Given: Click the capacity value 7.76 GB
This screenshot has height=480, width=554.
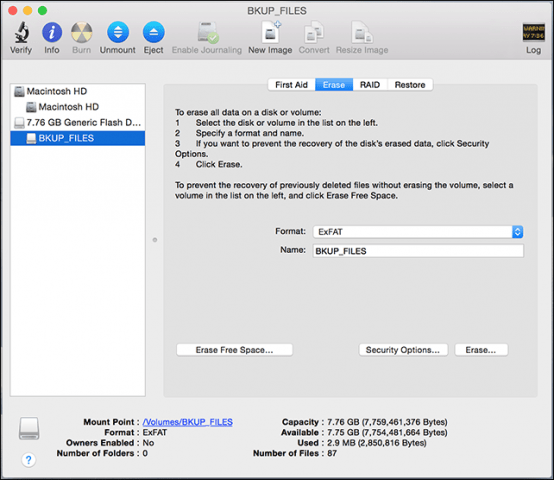Looking at the screenshot, I should (387, 422).
